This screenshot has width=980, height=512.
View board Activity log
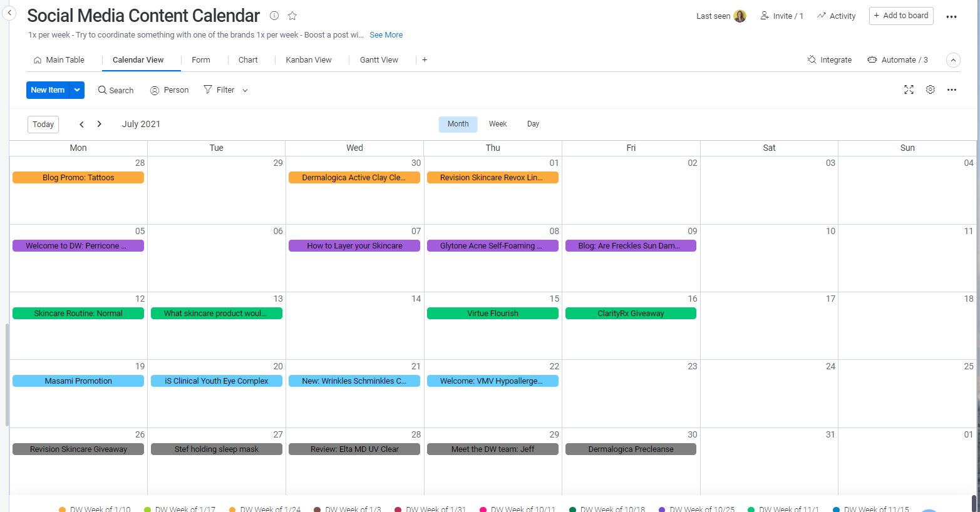click(836, 15)
